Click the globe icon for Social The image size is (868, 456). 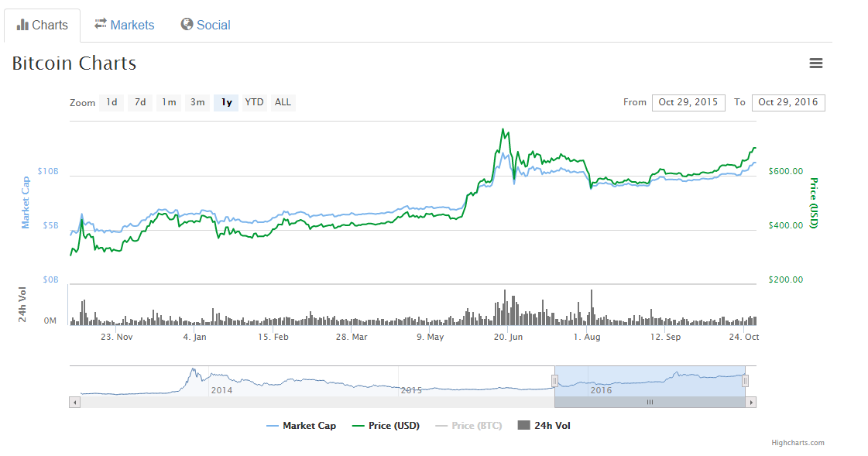click(187, 25)
